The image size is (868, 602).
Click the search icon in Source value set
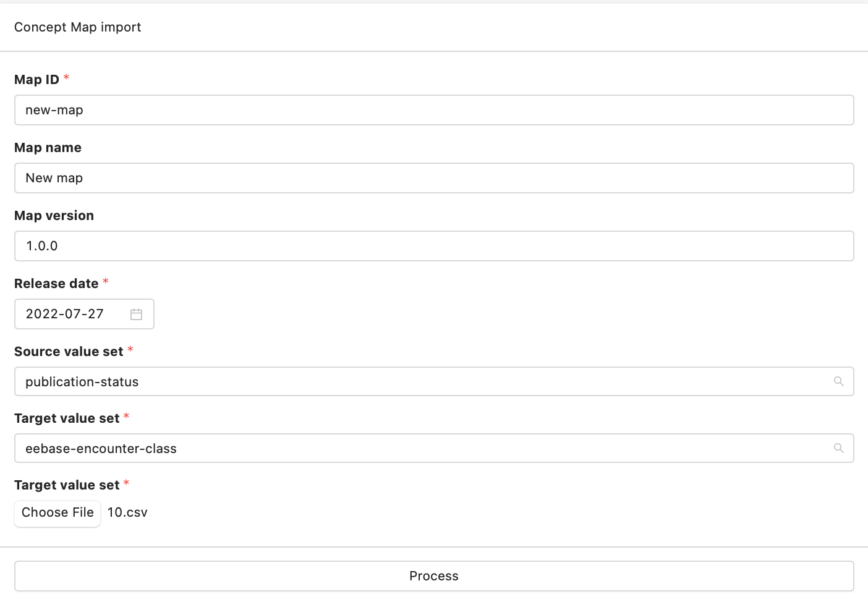click(838, 381)
